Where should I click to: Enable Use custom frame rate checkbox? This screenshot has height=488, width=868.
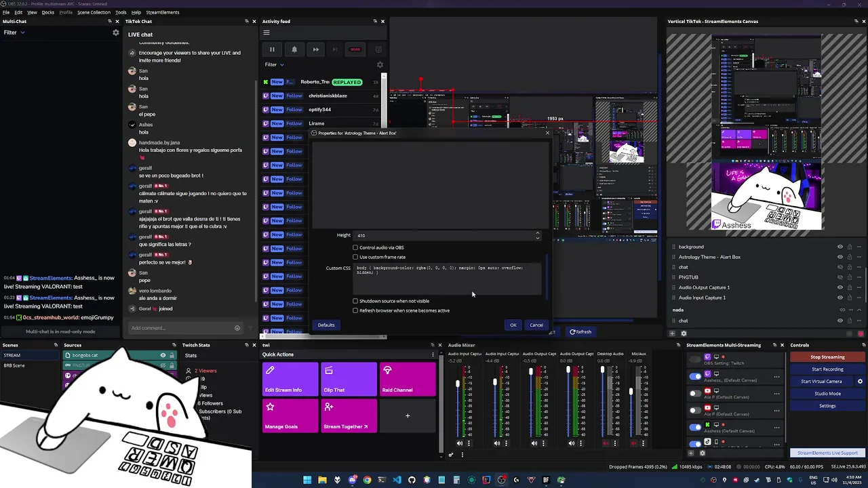[x=355, y=257]
